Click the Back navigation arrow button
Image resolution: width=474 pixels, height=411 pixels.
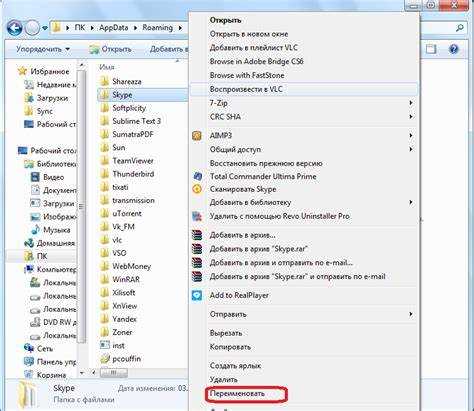[x=15, y=28]
